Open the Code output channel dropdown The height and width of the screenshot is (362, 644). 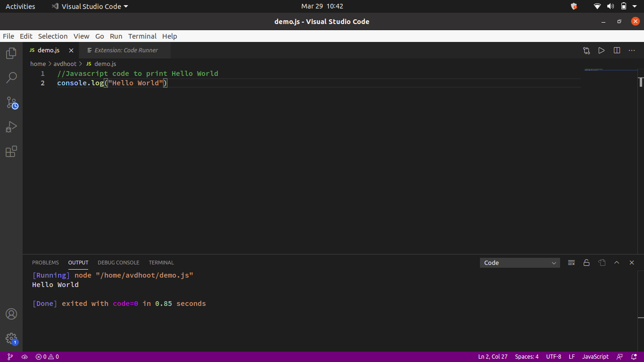(520, 263)
